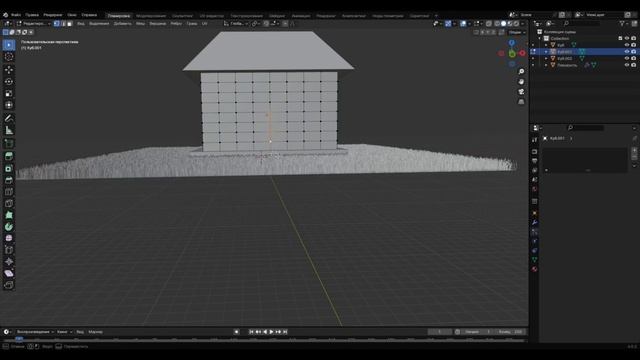Switch to rendered shading
640x360 pixels.
516,24
